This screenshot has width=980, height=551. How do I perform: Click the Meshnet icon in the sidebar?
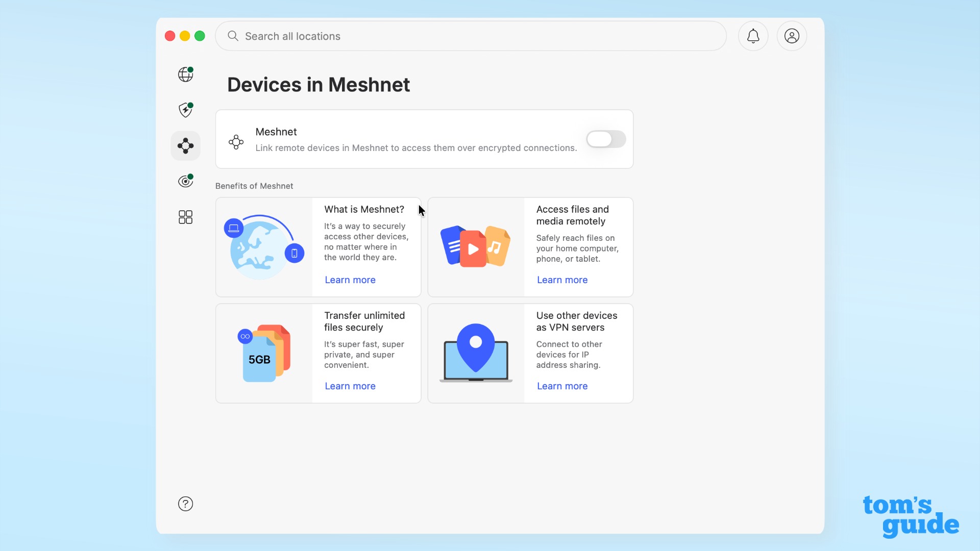[185, 145]
